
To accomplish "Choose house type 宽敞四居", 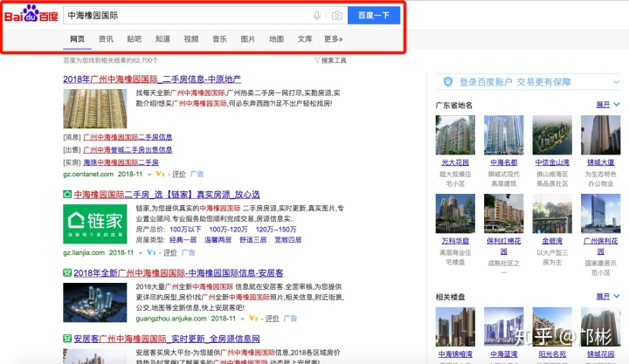I will click(x=287, y=240).
